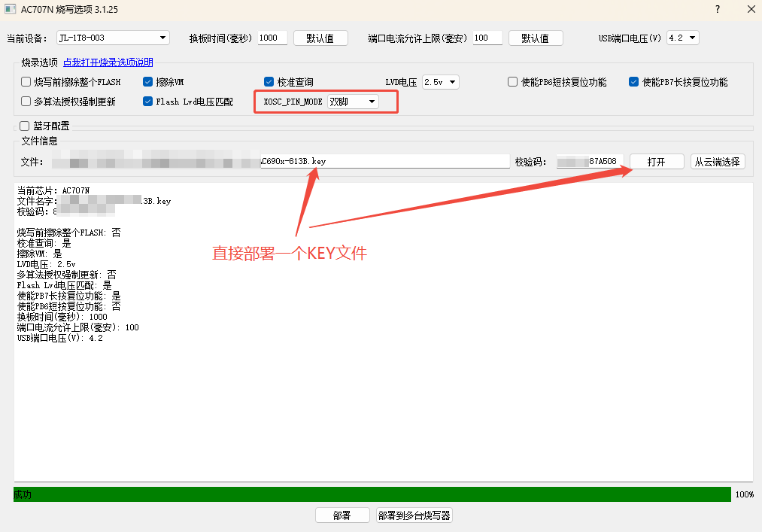Click the log line 换板时间(毫秒): 1000
762x532 pixels.
[62, 317]
